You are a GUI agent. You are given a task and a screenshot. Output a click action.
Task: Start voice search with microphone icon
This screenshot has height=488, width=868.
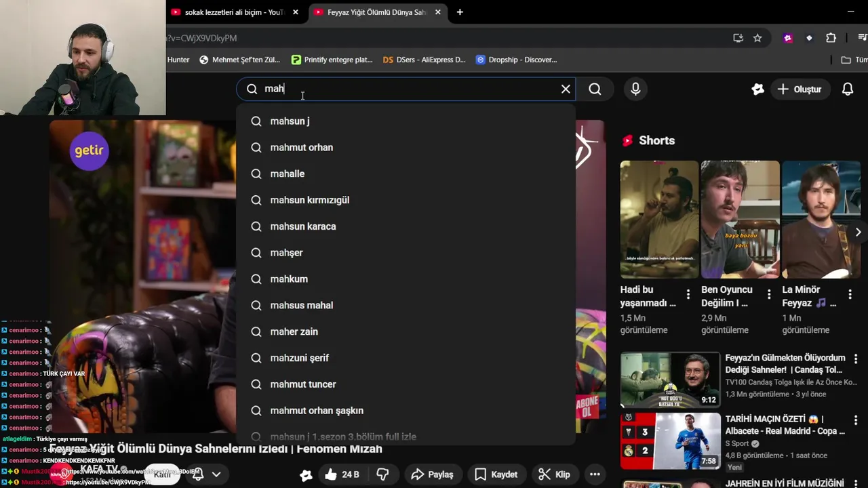(635, 89)
